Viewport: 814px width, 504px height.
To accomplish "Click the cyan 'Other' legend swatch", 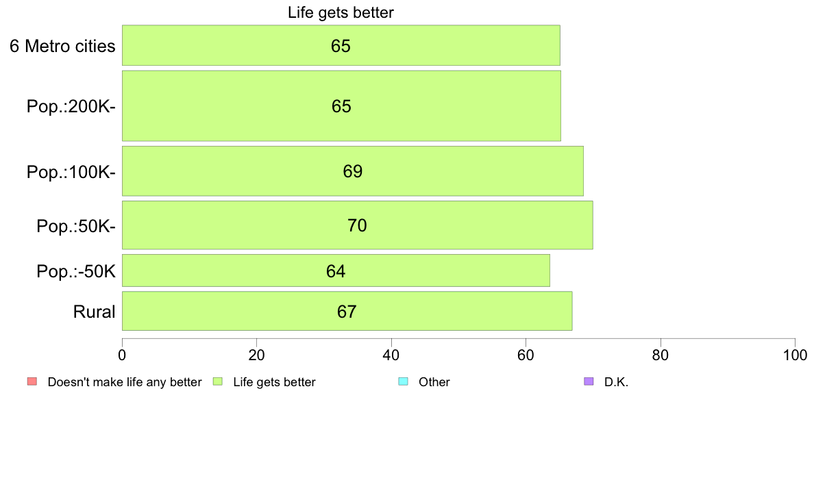I will click(404, 381).
